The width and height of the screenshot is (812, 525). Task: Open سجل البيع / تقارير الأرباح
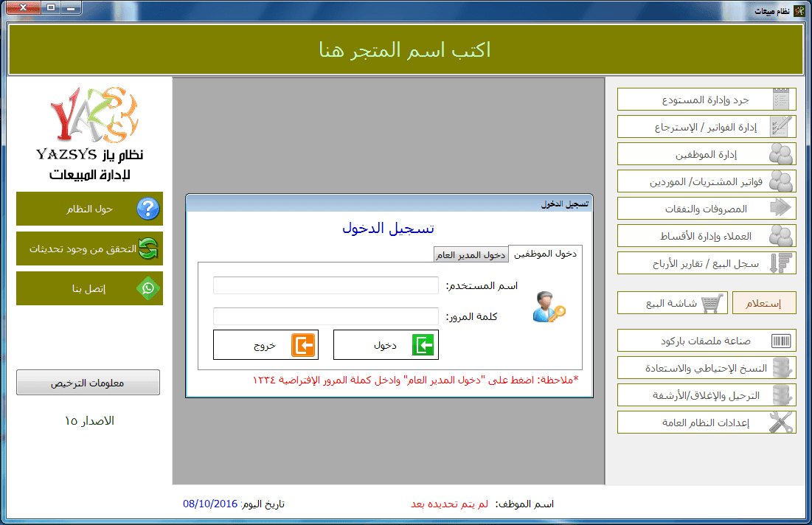(707, 263)
